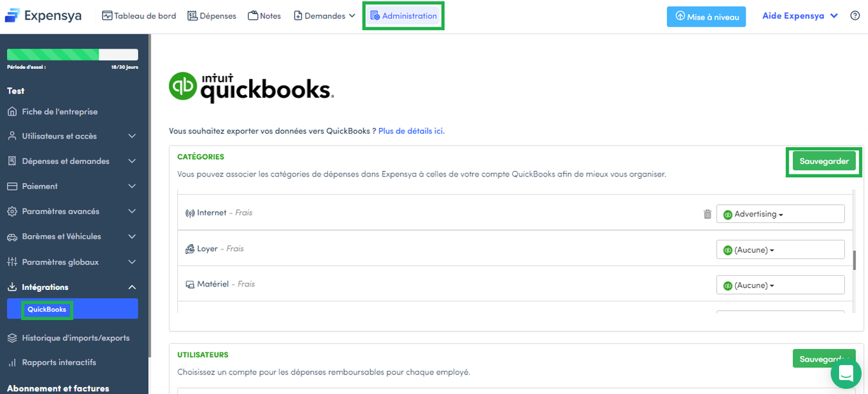Open the chat support bubble
This screenshot has width=868, height=394.
(x=845, y=373)
